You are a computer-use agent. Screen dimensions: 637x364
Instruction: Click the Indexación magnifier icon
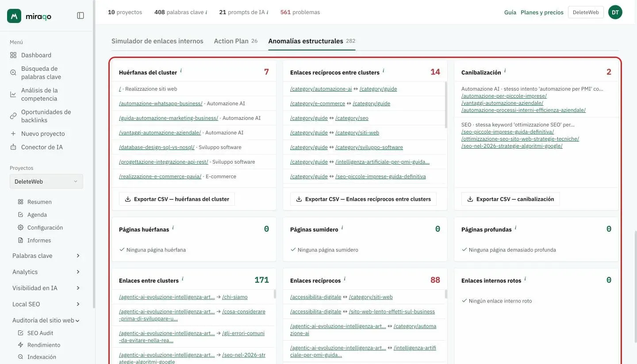click(20, 357)
